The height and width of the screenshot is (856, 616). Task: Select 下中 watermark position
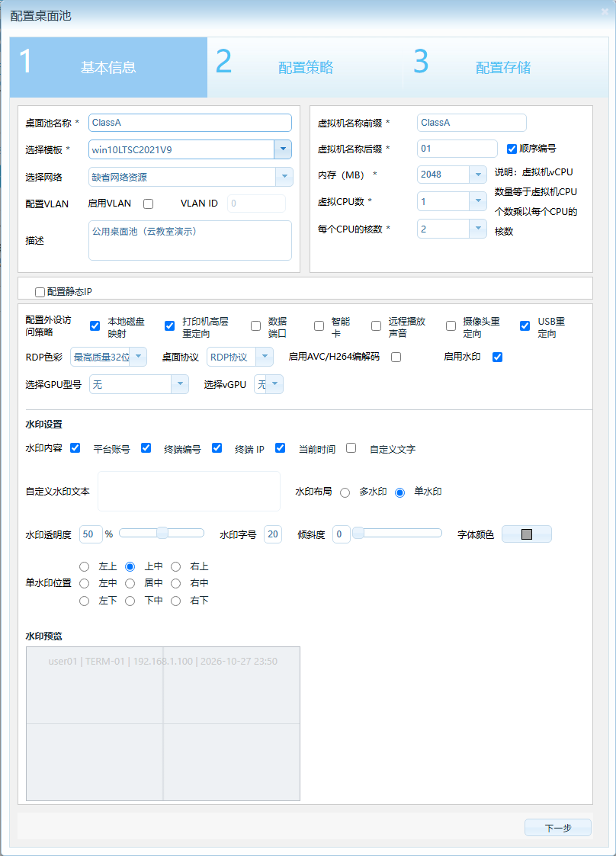click(x=130, y=601)
